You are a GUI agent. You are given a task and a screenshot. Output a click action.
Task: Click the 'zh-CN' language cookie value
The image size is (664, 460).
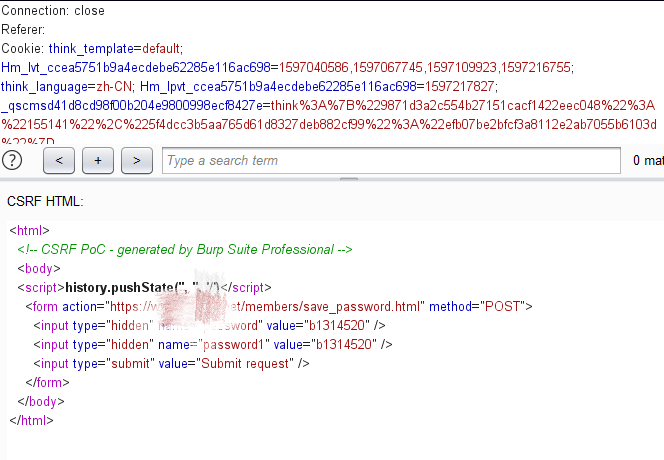(x=114, y=87)
